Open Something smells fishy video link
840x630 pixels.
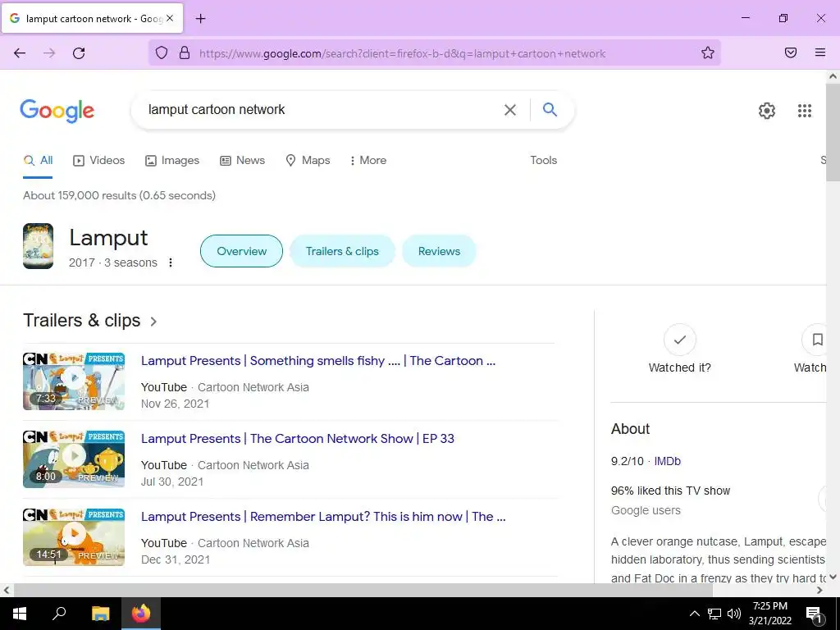point(318,361)
